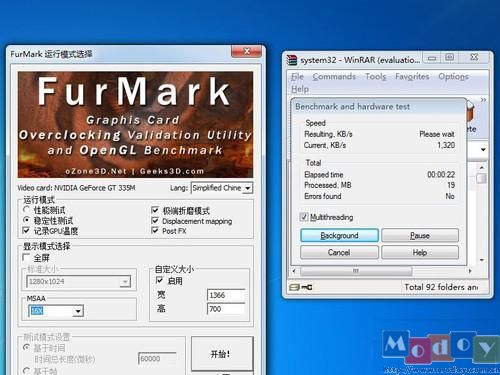Screen dimensions: 500x375
Task: Open the Lang Simplified Chinese dropdown
Action: [x=222, y=188]
